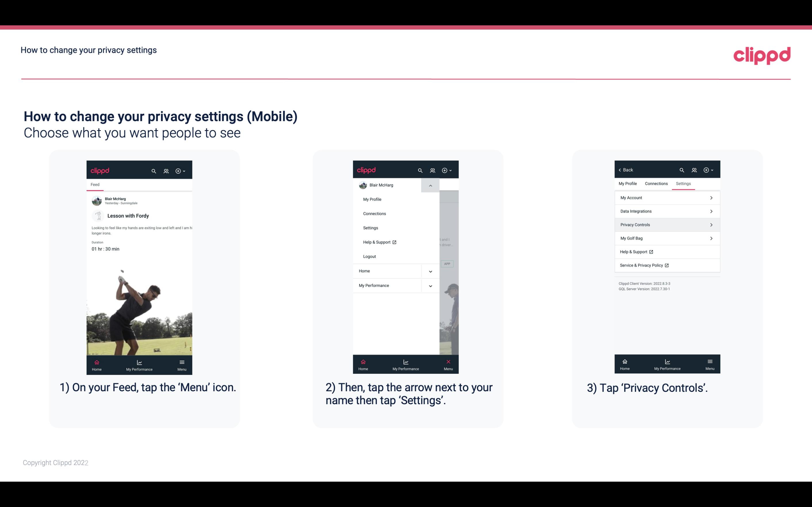The height and width of the screenshot is (507, 812).
Task: Open Privacy Controls in settings list
Action: tap(667, 224)
